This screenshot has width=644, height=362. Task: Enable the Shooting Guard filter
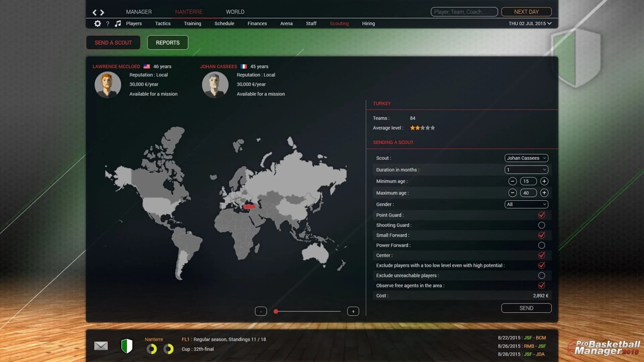click(542, 225)
